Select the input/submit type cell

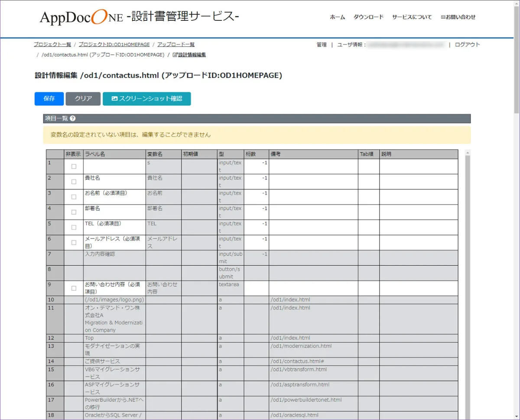click(x=231, y=258)
